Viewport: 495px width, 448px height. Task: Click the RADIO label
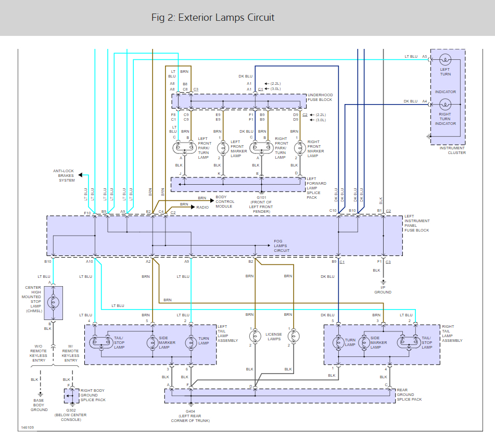pos(202,207)
